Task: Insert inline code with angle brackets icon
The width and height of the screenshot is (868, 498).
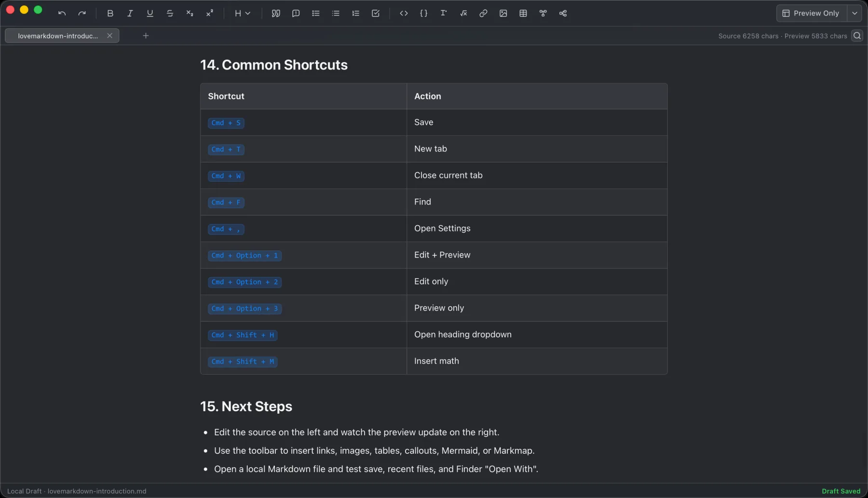Action: coord(404,13)
